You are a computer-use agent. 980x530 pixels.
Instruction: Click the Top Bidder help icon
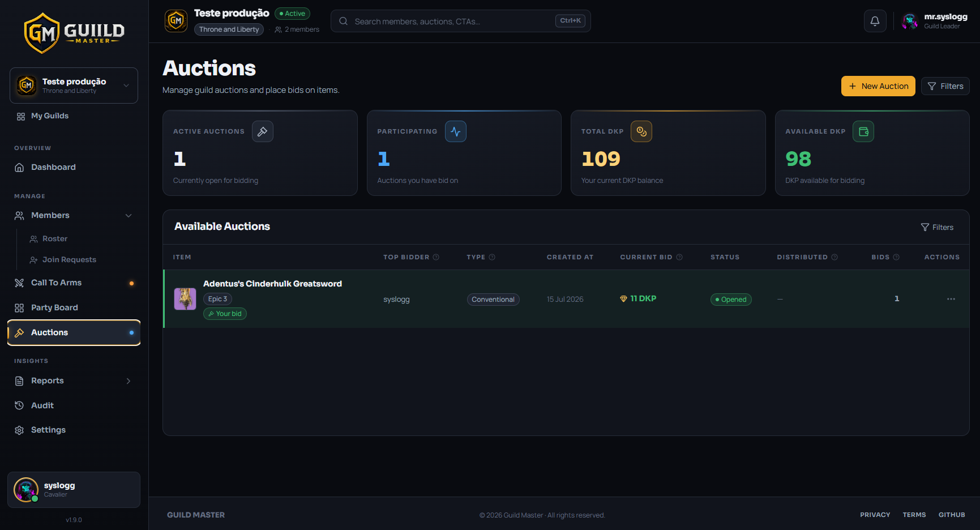pos(436,257)
